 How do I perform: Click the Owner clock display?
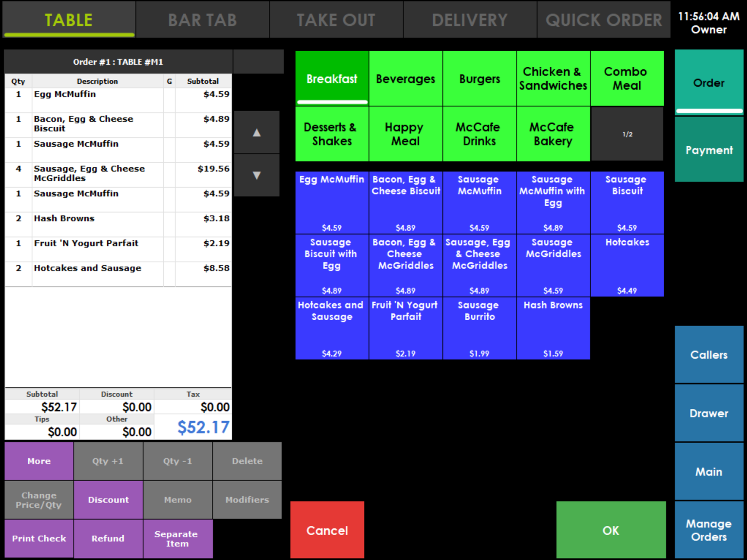tap(709, 23)
